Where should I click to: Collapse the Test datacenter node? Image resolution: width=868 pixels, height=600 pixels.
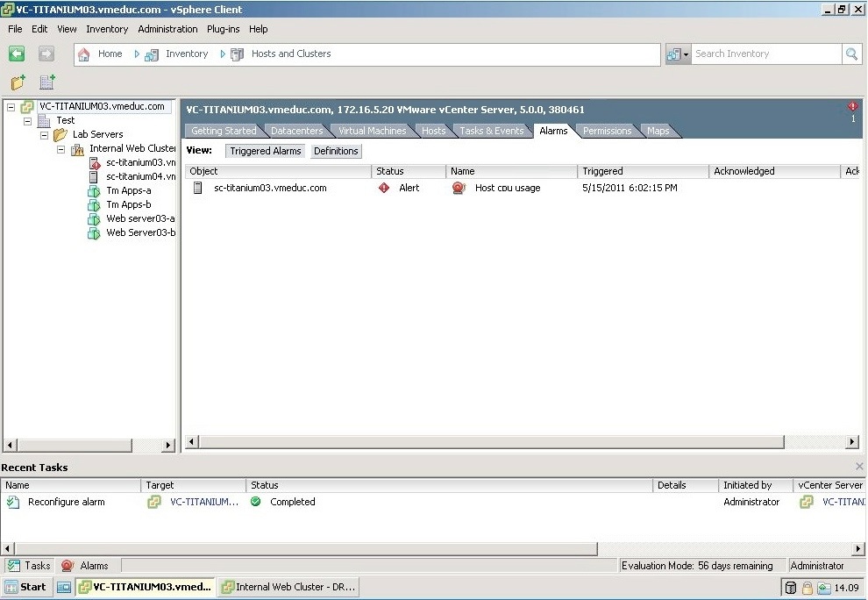tap(28, 121)
